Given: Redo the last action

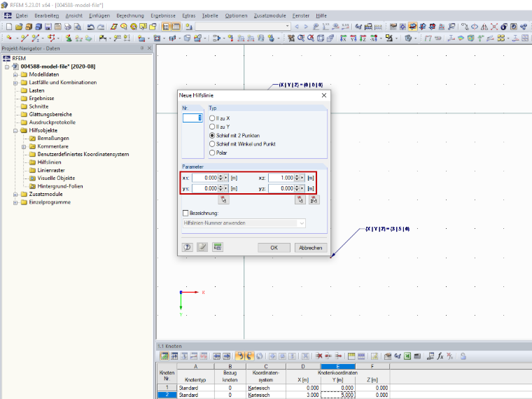Looking at the screenshot, I should (101, 27).
